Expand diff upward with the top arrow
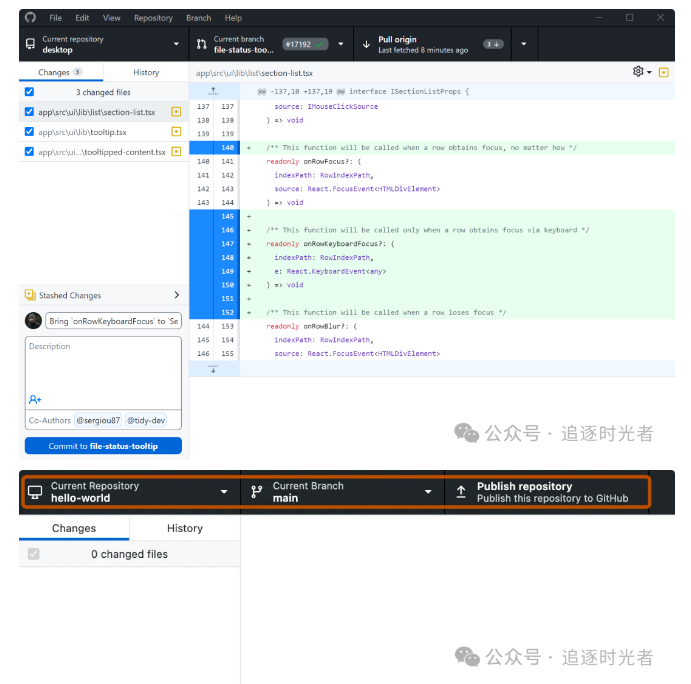This screenshot has height=684, width=691. (213, 91)
